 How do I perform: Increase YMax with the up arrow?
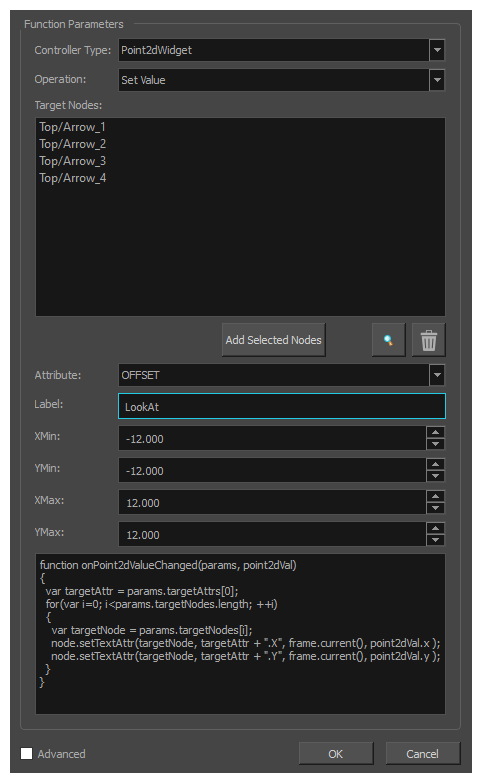pos(436,528)
